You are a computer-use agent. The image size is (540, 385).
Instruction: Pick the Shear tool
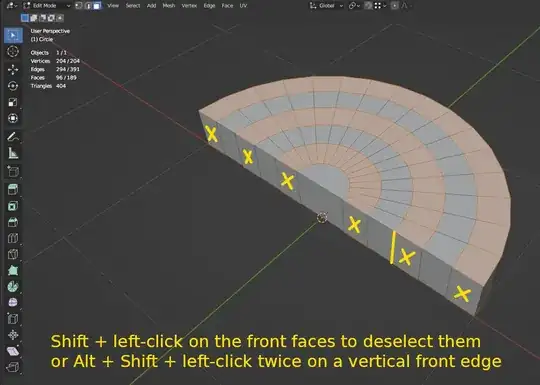pyautogui.click(x=13, y=351)
